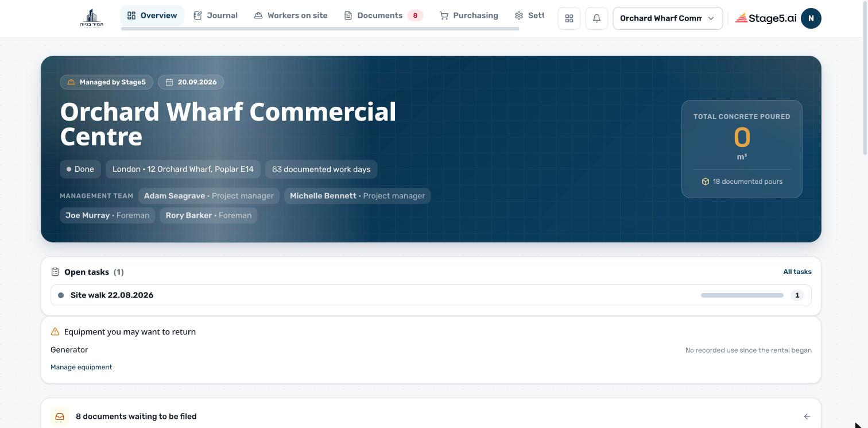Screen dimensions: 868x428
Task: Select Rory Barker foreman chip
Action: pos(208,215)
